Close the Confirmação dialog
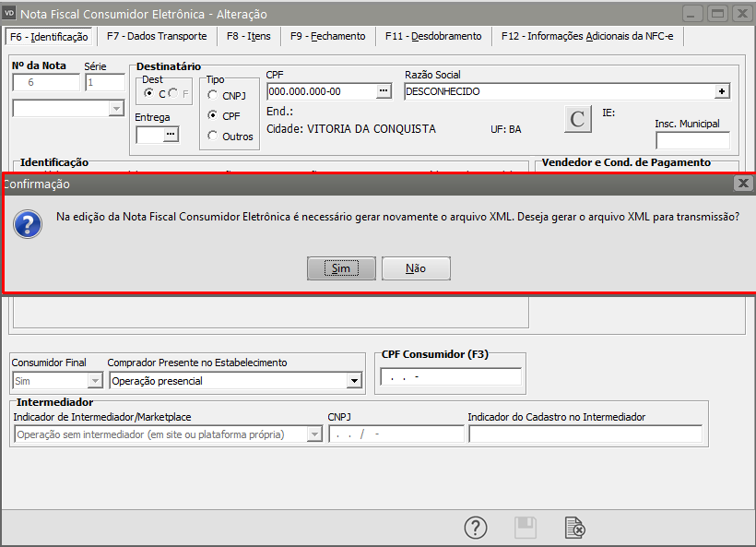The height and width of the screenshot is (547, 756). click(x=743, y=184)
